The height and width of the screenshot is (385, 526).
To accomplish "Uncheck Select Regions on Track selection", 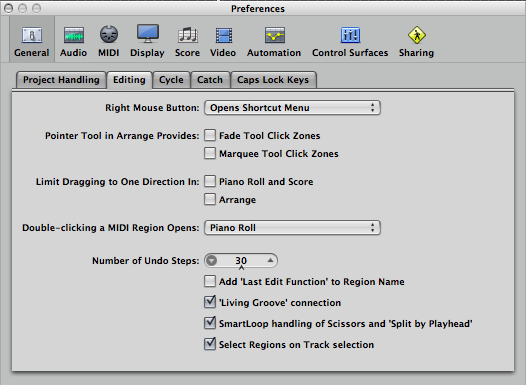I will pyautogui.click(x=210, y=344).
